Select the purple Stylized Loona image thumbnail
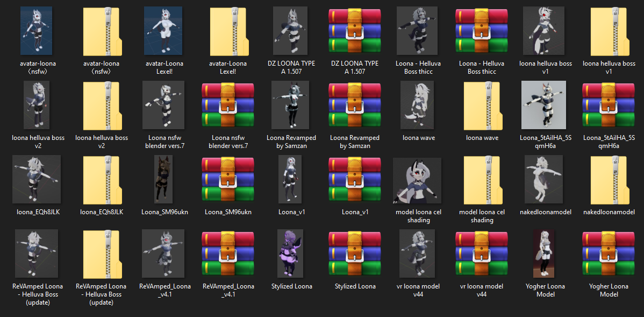 [x=290, y=253]
